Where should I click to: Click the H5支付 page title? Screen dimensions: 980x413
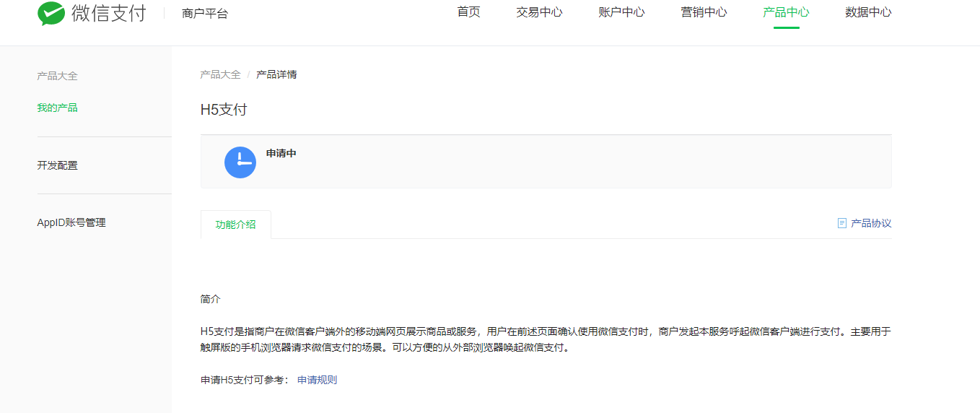click(224, 110)
